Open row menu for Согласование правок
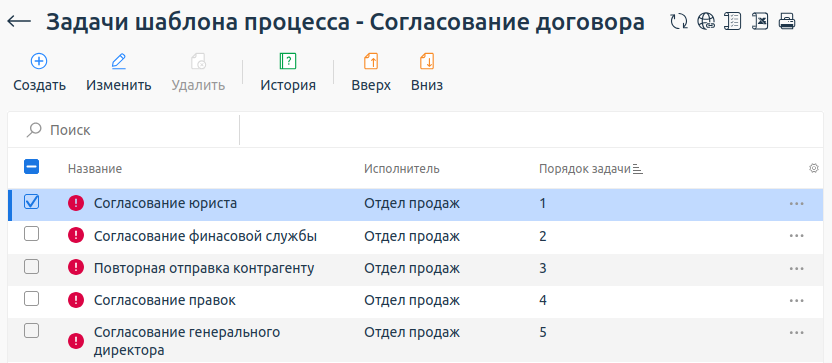This screenshot has width=832, height=363. 796,300
